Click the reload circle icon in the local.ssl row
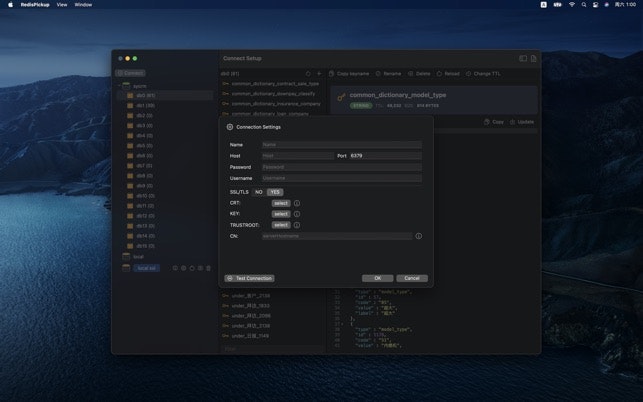 click(x=192, y=268)
